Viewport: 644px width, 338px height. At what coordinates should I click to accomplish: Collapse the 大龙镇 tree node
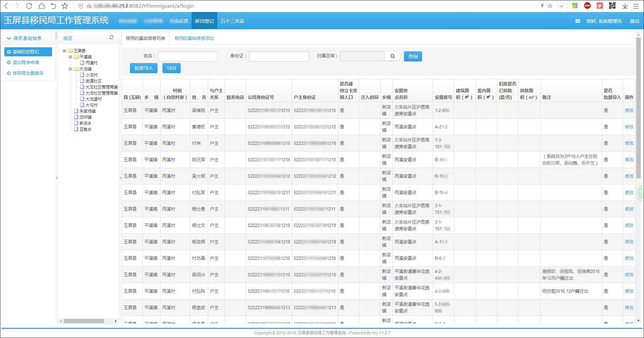70,69
